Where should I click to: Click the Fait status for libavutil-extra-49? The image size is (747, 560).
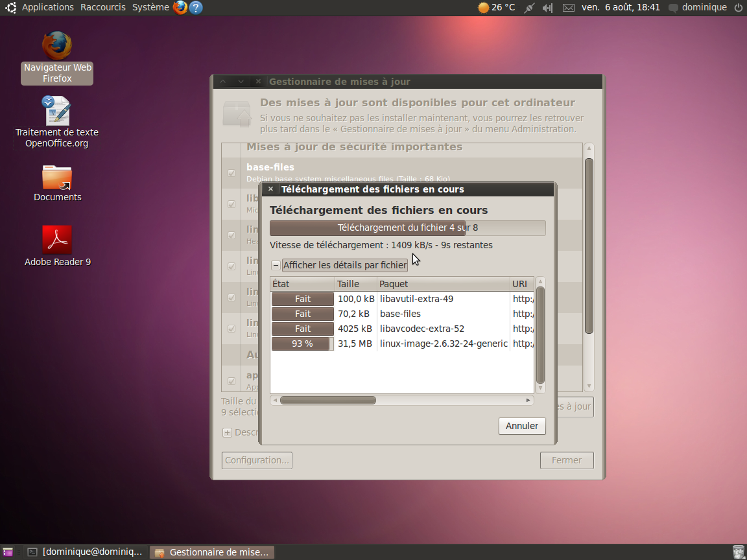pyautogui.click(x=303, y=299)
